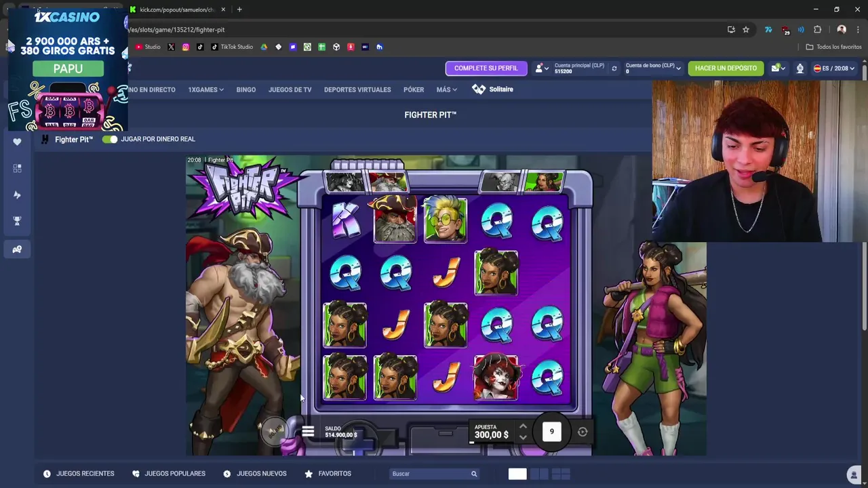868x488 pixels.
Task: Spin reels using the white square button
Action: (552, 432)
